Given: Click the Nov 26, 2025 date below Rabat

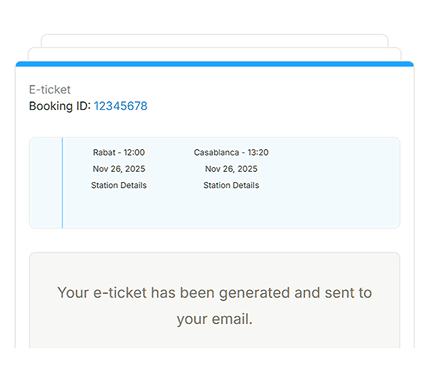Looking at the screenshot, I should [x=119, y=169].
